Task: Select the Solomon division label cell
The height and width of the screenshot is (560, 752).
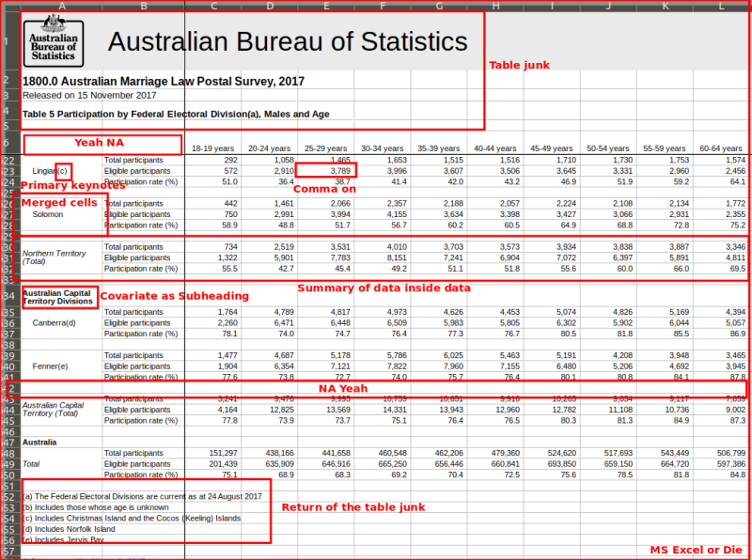Action: (x=47, y=214)
